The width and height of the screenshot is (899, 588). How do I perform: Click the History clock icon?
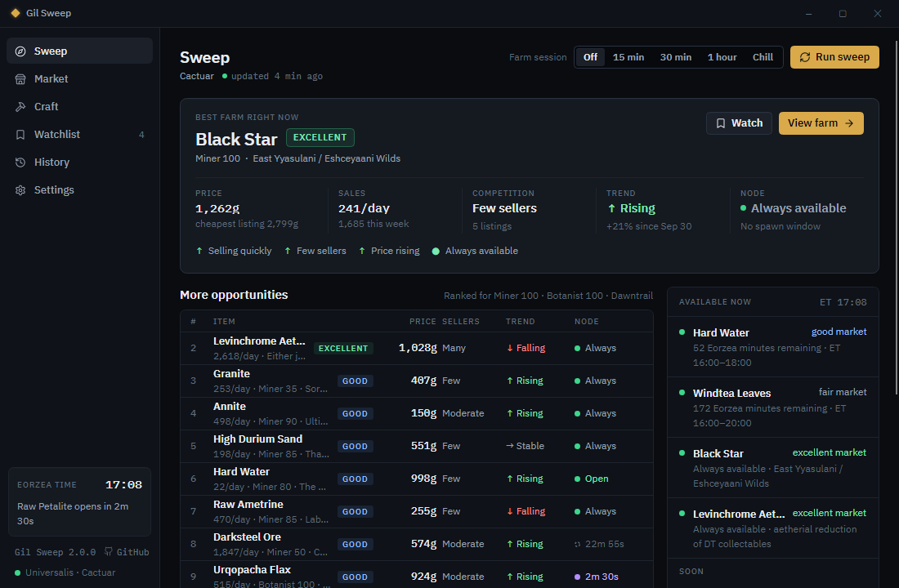tap(20, 163)
